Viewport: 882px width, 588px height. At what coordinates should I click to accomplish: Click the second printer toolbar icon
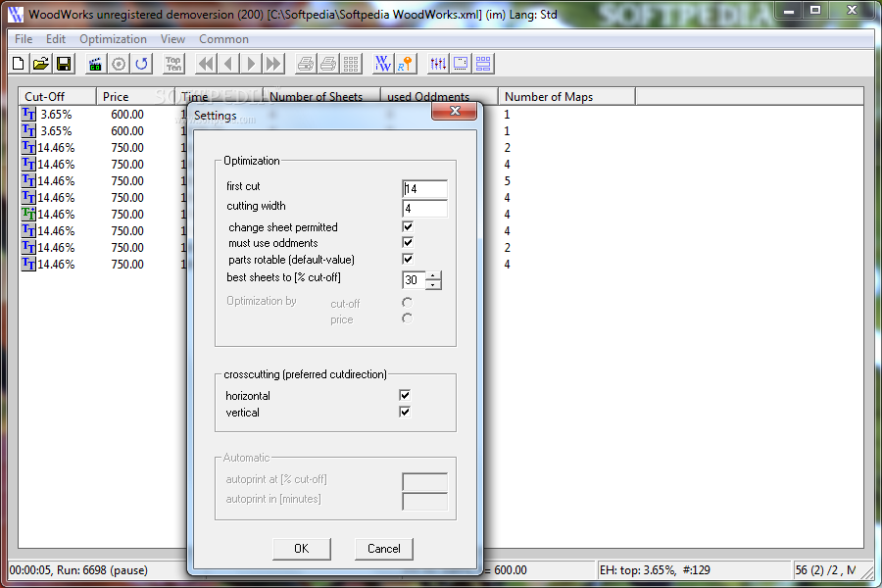(328, 64)
